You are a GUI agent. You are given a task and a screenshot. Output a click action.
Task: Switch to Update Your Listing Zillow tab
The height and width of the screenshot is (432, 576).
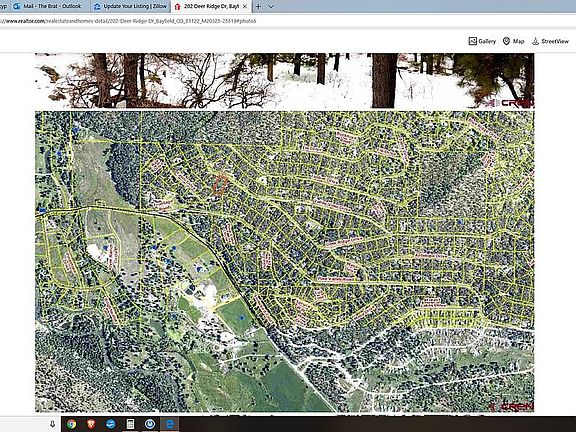[130, 6]
